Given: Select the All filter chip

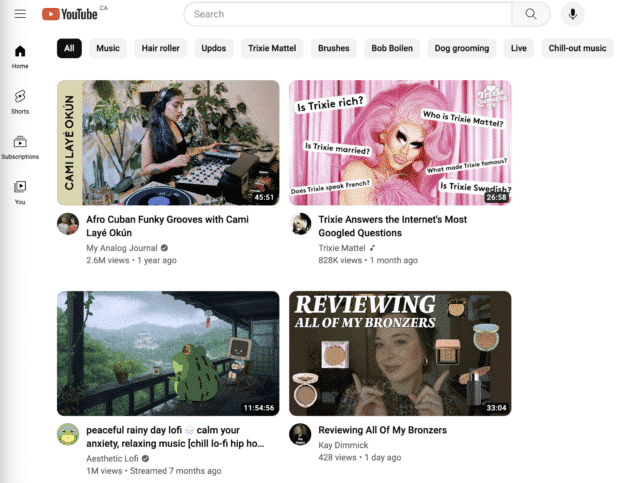Looking at the screenshot, I should [x=69, y=48].
